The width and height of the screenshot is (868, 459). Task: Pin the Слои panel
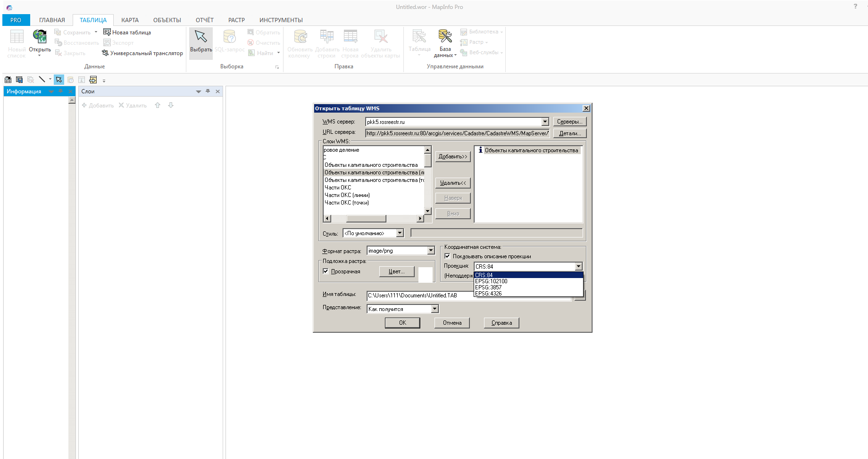point(208,91)
